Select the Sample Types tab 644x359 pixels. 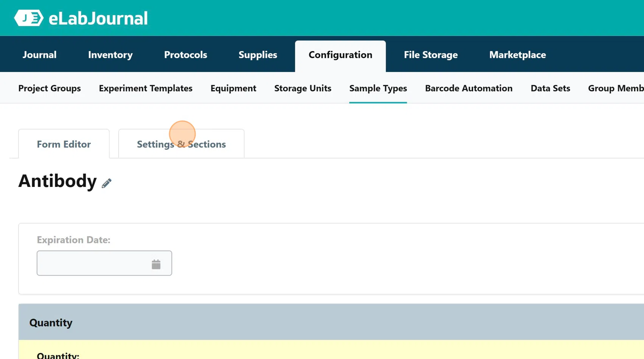pos(378,88)
